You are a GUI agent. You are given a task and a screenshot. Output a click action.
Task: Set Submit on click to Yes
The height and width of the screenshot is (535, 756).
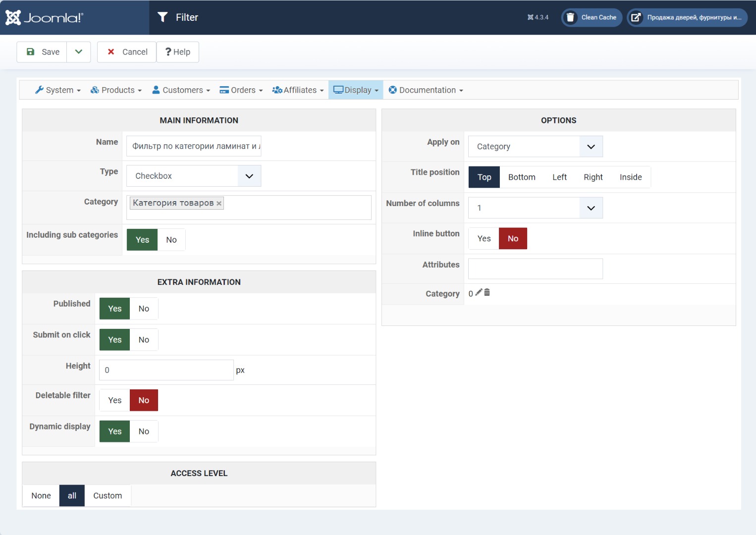click(x=115, y=340)
